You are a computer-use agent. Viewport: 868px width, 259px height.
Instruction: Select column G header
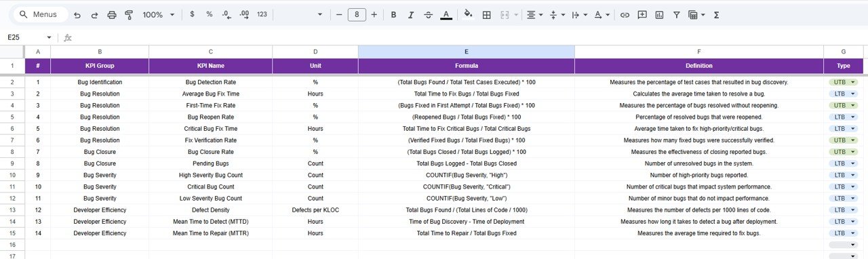point(844,52)
